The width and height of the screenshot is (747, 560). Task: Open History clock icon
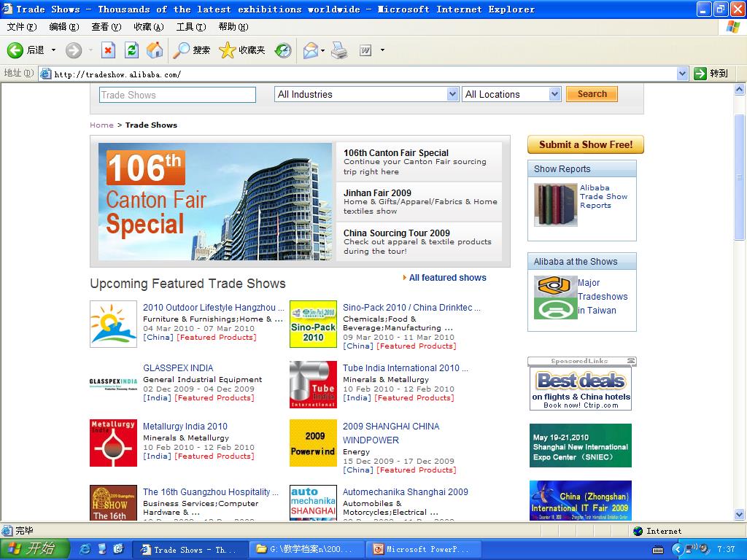pos(283,50)
